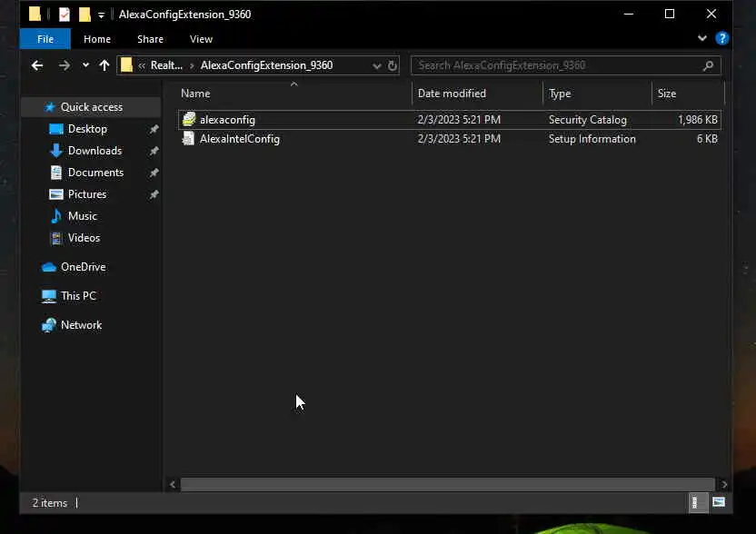Click the AlexaIntelConfig file icon
756x534 pixels.
pos(188,139)
